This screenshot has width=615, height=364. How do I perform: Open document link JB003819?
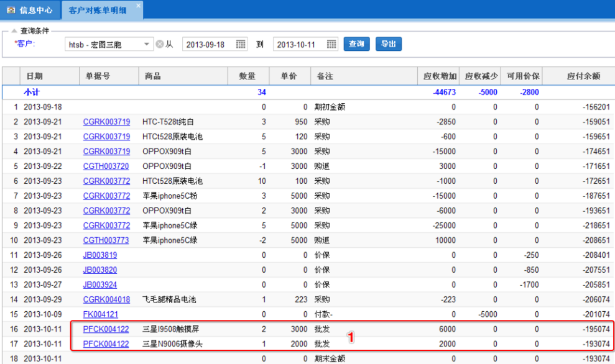point(99,255)
